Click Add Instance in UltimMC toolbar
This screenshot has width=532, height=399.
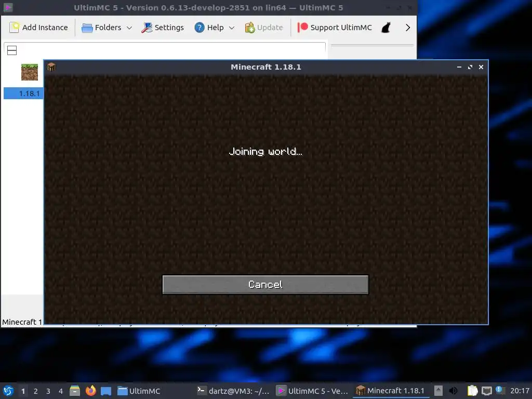38,28
